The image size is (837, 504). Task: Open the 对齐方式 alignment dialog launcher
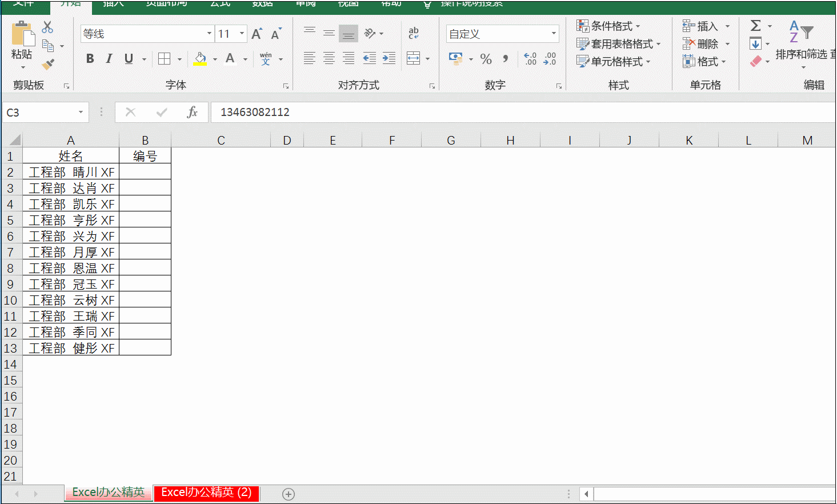[x=432, y=86]
